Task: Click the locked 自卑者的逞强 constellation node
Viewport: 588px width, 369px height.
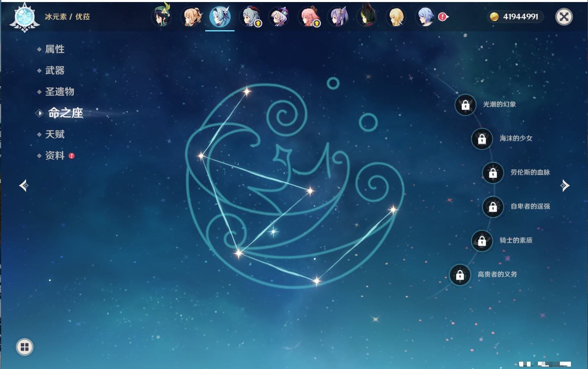Action: click(493, 207)
